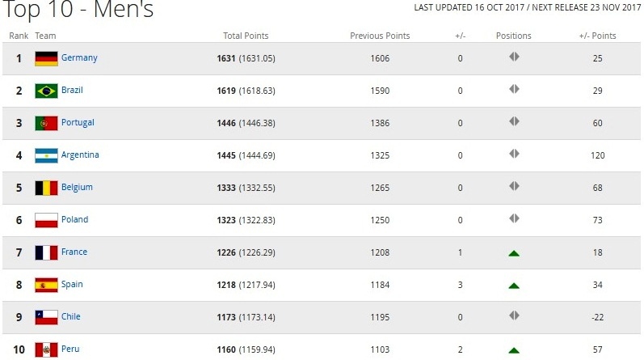Click the Brazil flag icon

point(46,91)
